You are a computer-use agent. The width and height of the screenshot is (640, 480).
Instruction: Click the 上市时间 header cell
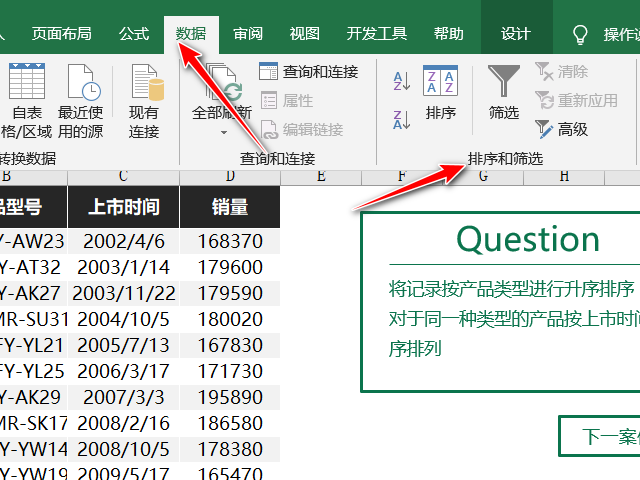(x=123, y=207)
